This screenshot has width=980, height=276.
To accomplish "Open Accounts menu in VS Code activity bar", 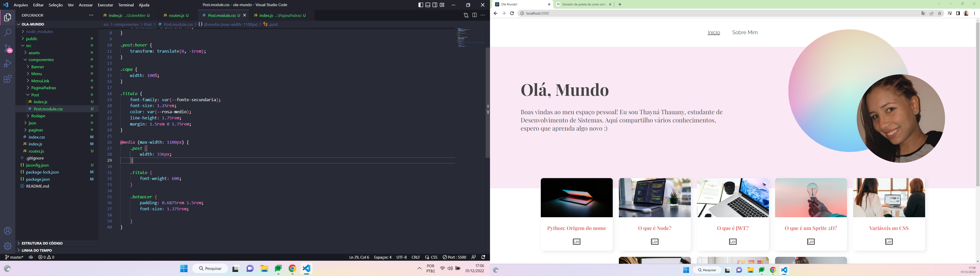I will tap(8, 231).
